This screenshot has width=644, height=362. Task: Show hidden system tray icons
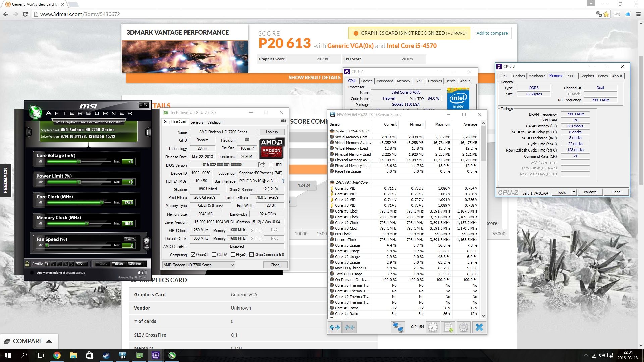point(586,355)
